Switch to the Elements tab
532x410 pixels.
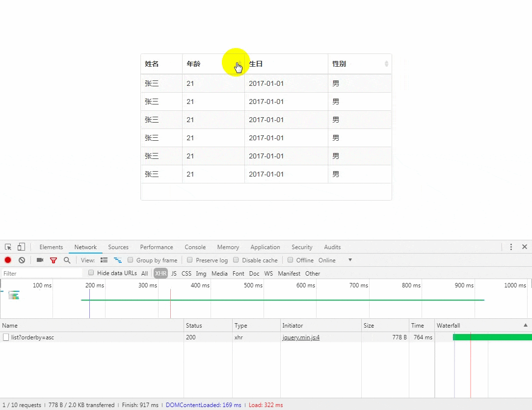click(x=51, y=247)
